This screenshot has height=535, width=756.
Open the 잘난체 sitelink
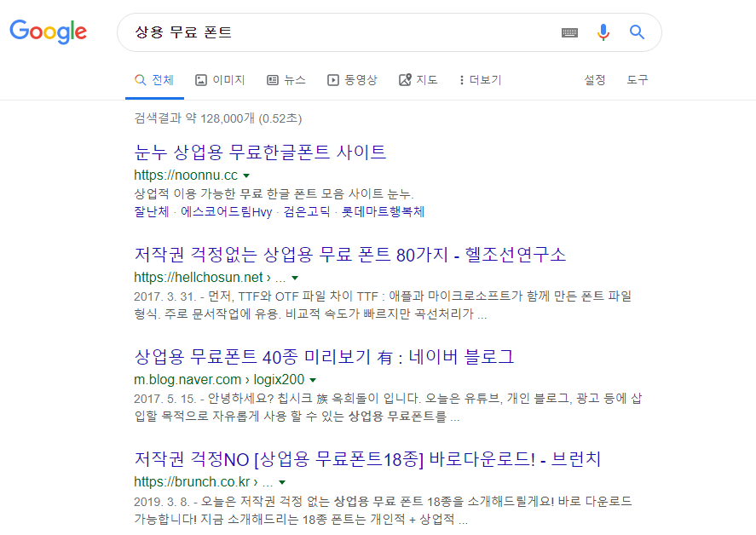click(152, 211)
